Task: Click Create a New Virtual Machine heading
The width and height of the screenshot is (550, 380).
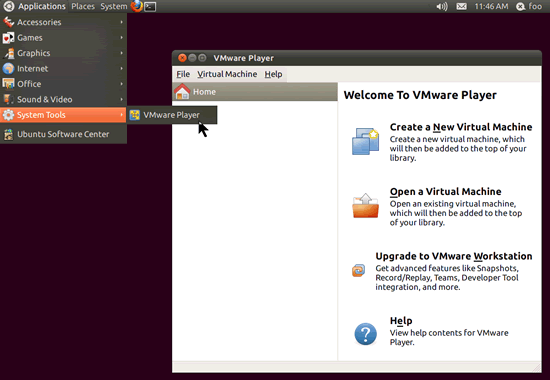Action: pos(461,127)
